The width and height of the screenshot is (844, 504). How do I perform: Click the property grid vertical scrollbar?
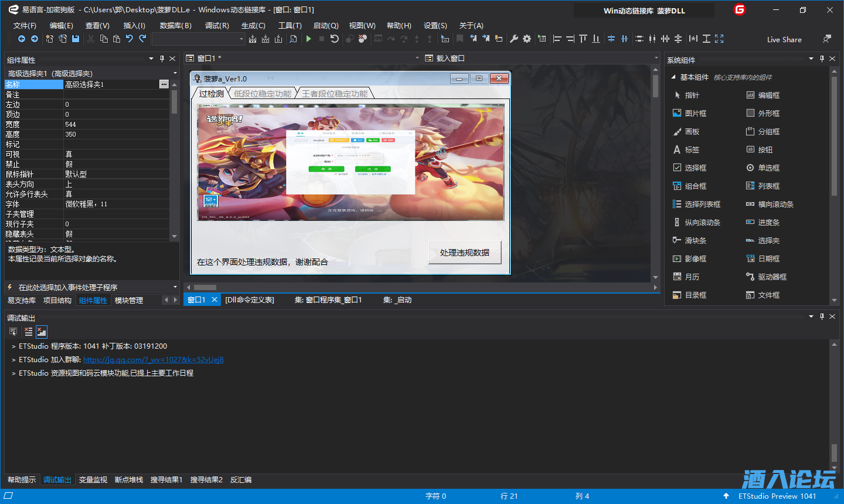(174, 101)
